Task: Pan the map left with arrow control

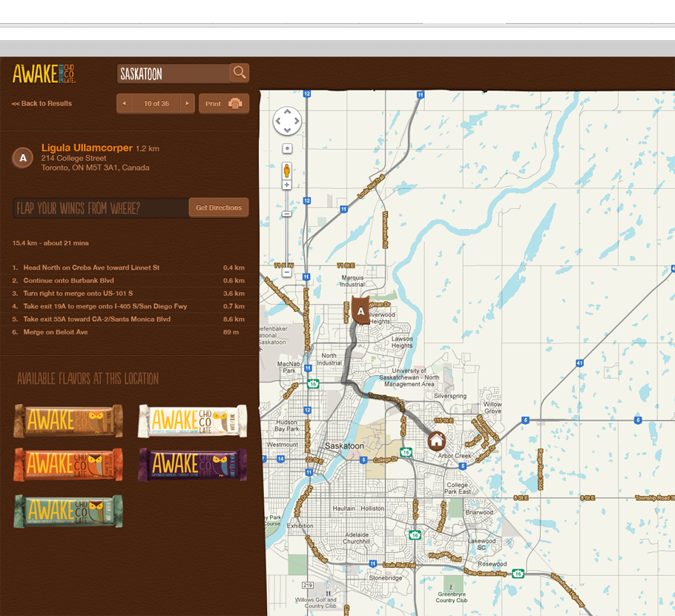Action: [278, 121]
